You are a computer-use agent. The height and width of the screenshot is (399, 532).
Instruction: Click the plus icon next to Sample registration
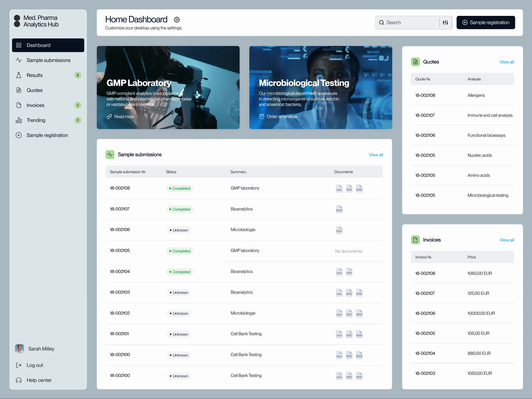[x=19, y=135]
